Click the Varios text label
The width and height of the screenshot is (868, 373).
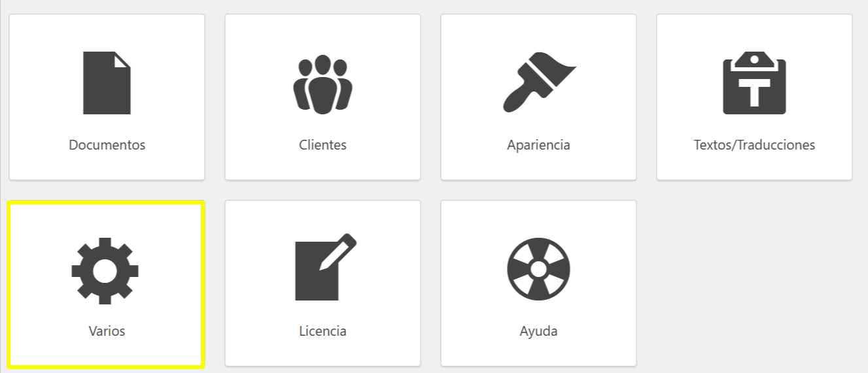[x=107, y=331]
